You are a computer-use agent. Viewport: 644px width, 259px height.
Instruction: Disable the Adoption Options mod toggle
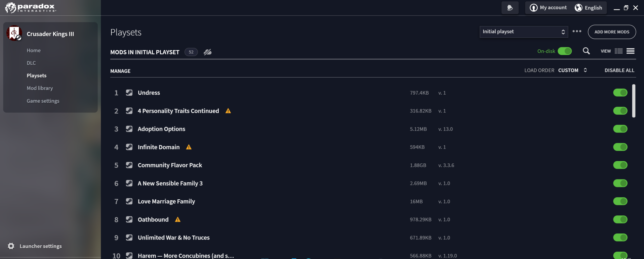[x=620, y=129]
